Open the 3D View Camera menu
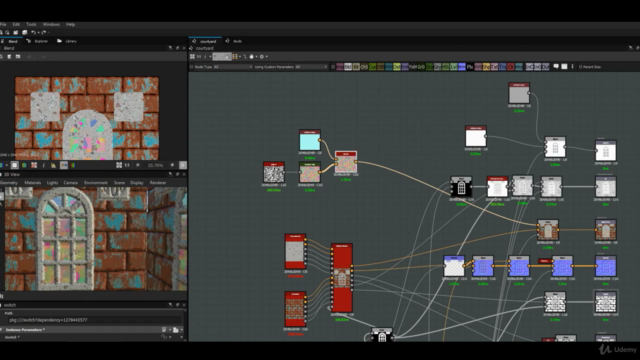 click(71, 183)
